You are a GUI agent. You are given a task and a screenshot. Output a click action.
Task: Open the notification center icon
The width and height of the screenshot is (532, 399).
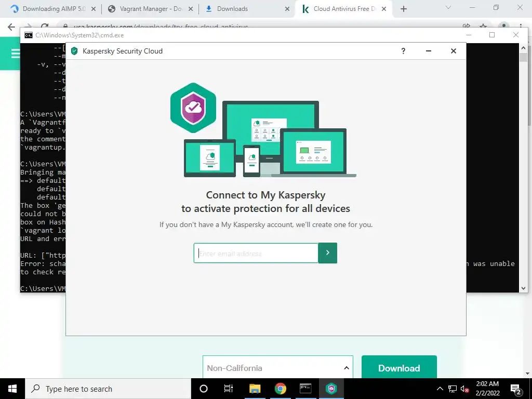tap(516, 389)
